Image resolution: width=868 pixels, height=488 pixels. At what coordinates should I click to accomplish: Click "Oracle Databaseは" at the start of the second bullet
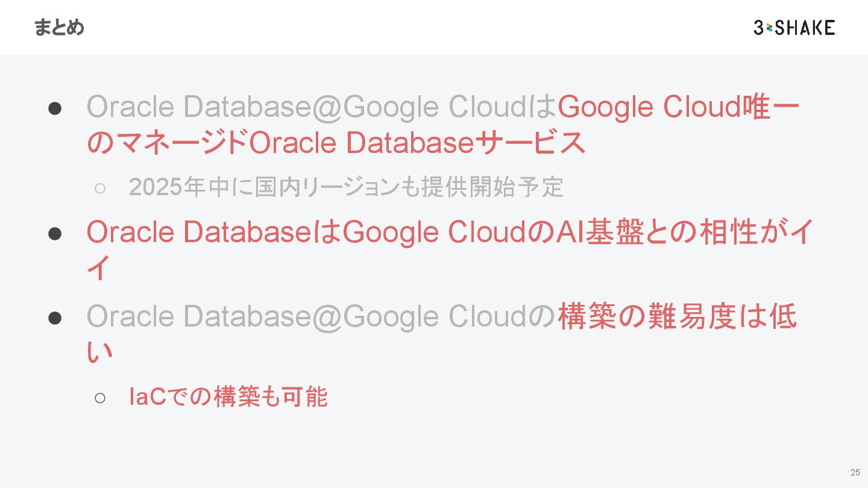(214, 233)
